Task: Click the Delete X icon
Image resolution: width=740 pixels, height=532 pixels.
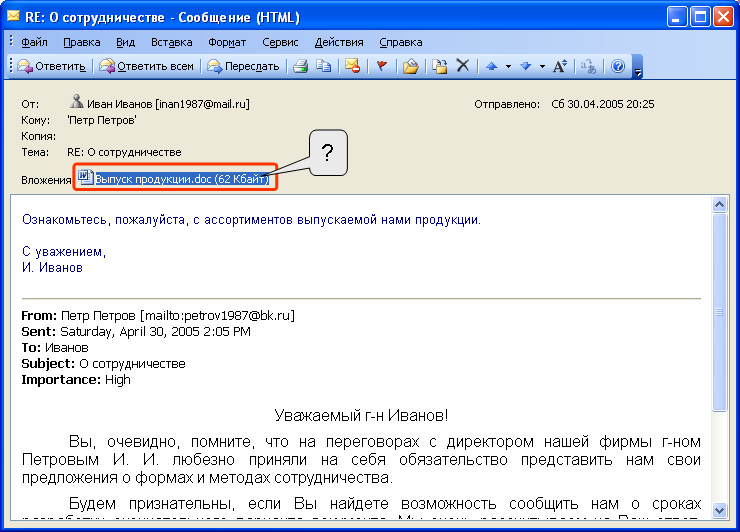Action: click(x=463, y=66)
